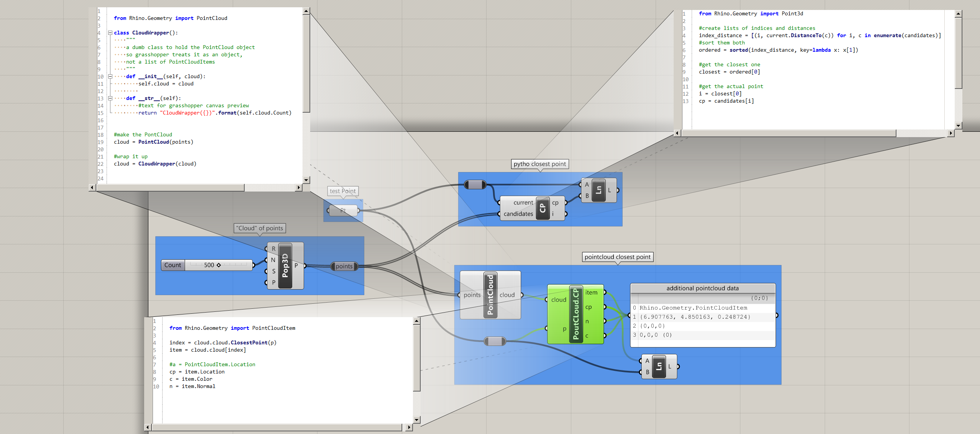The image size is (980, 434).
Task: Click the green PoutCloud.CP component
Action: click(x=576, y=314)
